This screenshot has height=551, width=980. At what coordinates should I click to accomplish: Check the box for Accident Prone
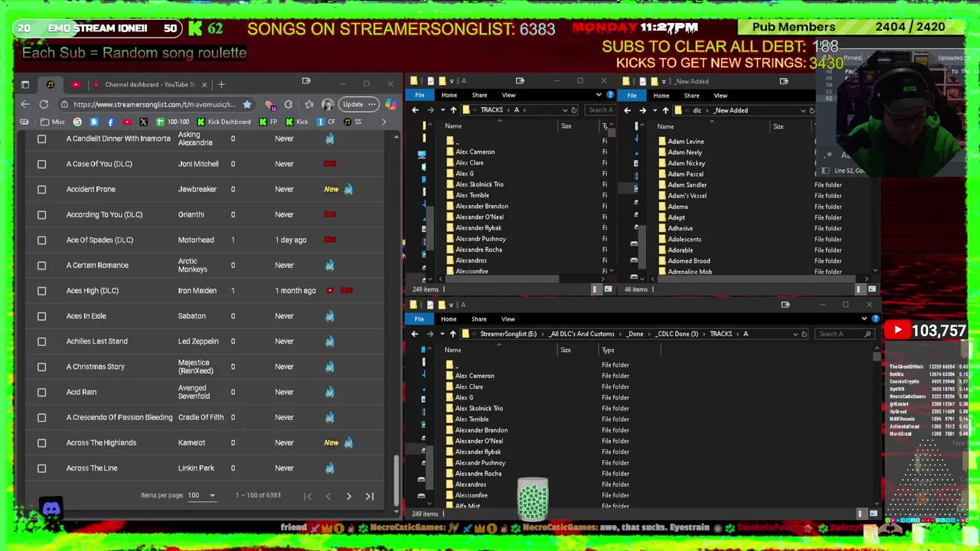(42, 189)
